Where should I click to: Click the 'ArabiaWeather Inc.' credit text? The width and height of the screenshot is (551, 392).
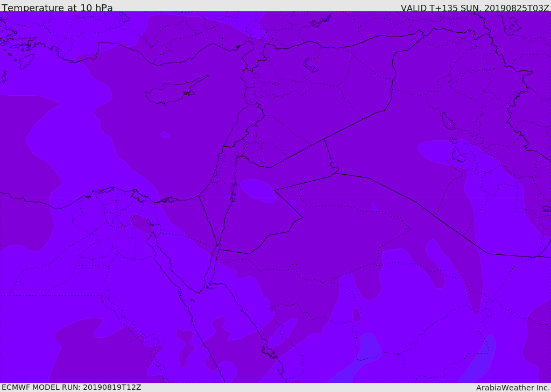[513, 388]
